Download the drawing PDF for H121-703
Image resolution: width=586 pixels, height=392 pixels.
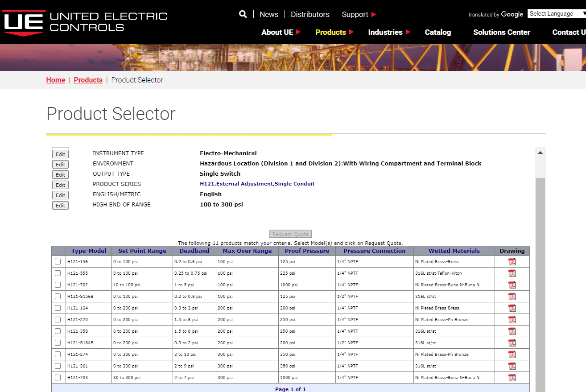(x=512, y=377)
